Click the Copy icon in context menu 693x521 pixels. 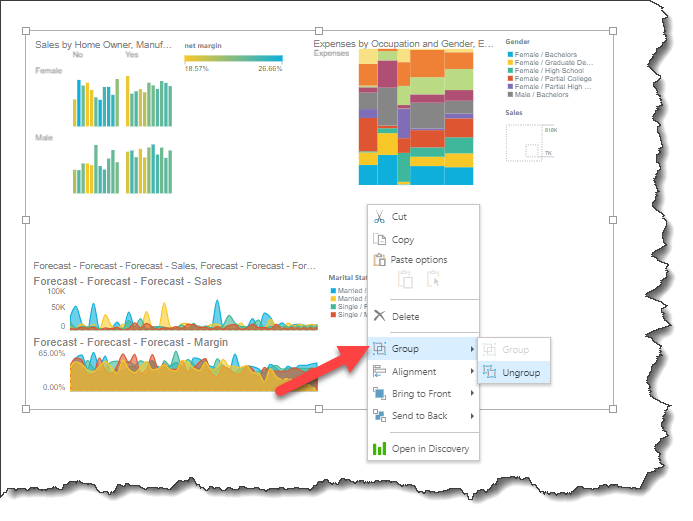click(x=380, y=240)
